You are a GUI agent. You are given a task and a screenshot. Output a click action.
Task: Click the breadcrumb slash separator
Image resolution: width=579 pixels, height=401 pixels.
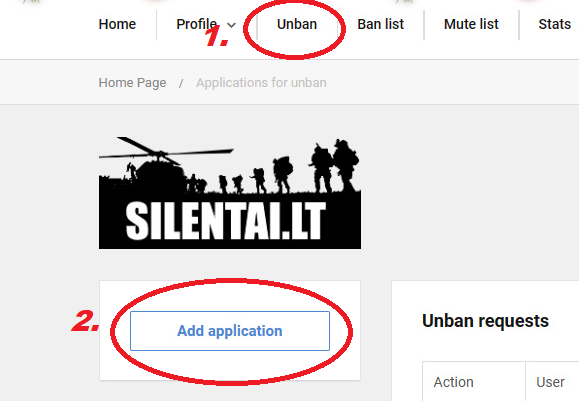click(x=181, y=83)
